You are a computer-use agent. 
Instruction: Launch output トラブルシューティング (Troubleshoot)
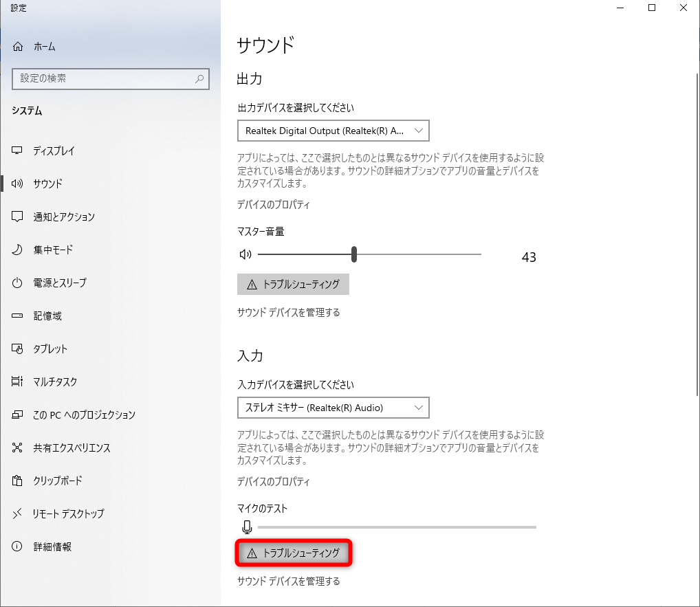[x=292, y=284]
